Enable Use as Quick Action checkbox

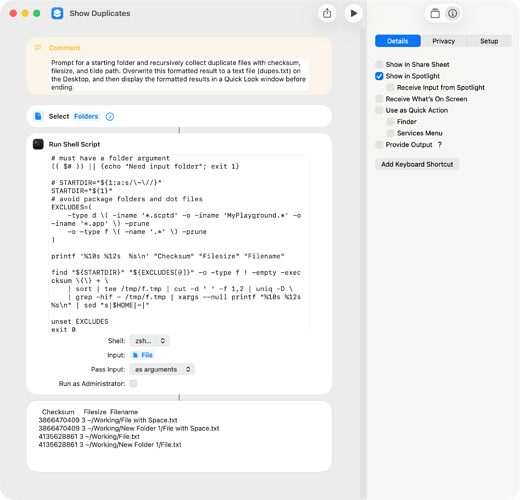point(379,110)
